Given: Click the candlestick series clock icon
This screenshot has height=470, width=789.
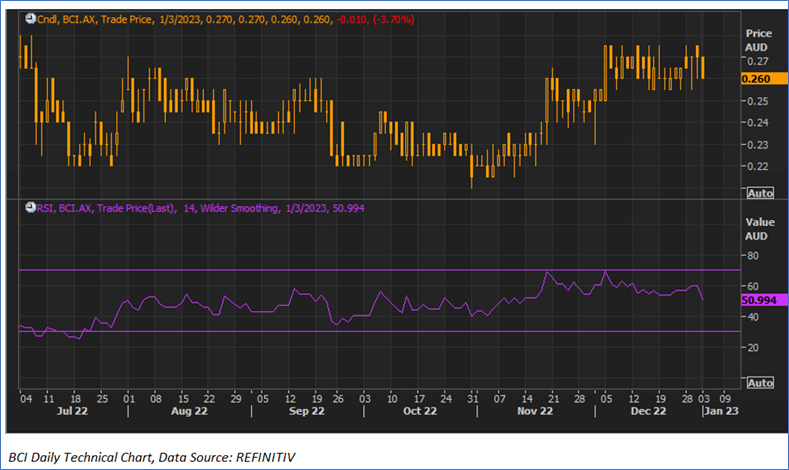Looking at the screenshot, I should click(x=31, y=19).
